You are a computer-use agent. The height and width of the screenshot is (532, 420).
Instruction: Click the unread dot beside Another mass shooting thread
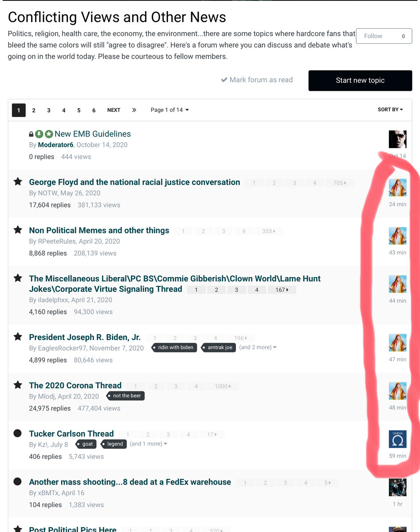tap(18, 481)
